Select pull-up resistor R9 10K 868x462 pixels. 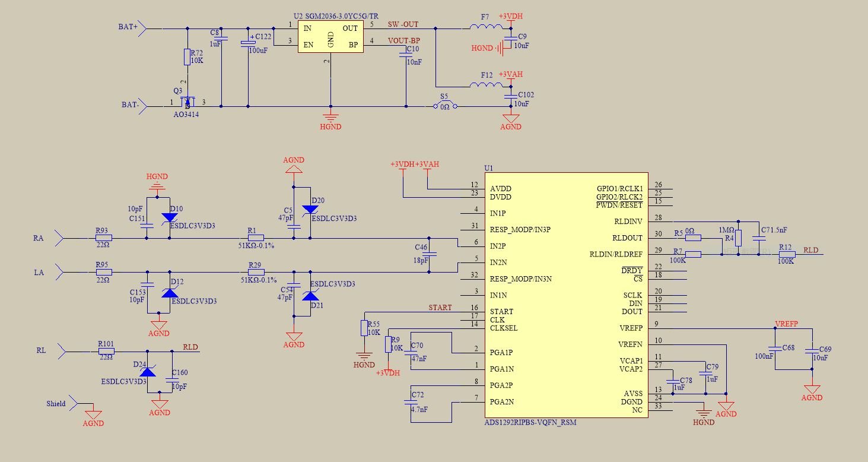click(388, 344)
